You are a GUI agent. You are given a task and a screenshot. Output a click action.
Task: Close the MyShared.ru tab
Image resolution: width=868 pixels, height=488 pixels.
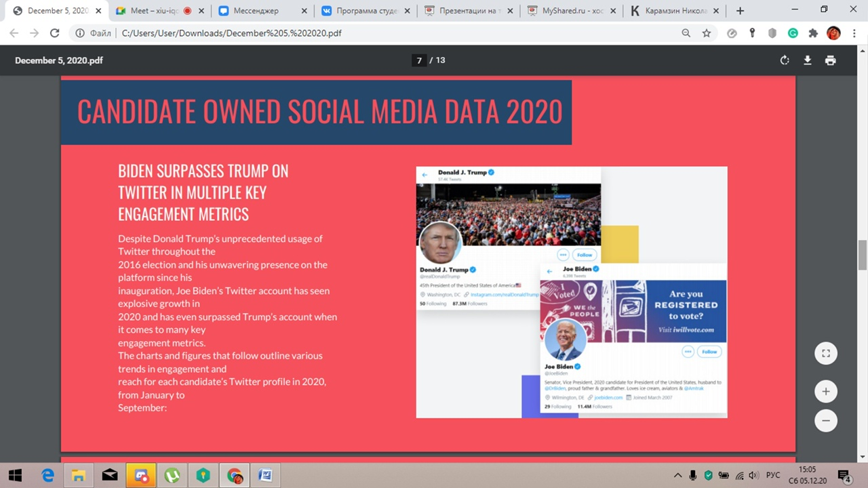click(x=612, y=11)
